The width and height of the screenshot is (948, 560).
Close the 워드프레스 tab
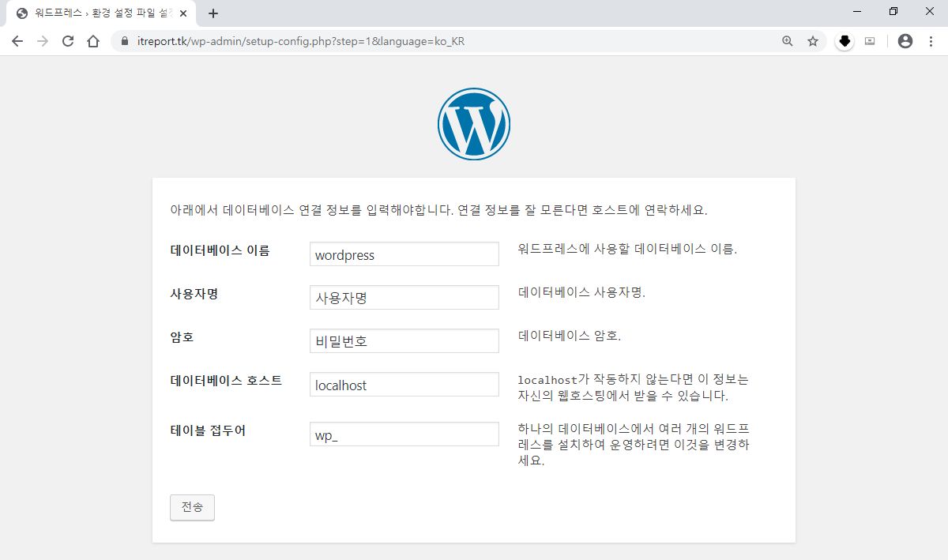click(x=183, y=13)
